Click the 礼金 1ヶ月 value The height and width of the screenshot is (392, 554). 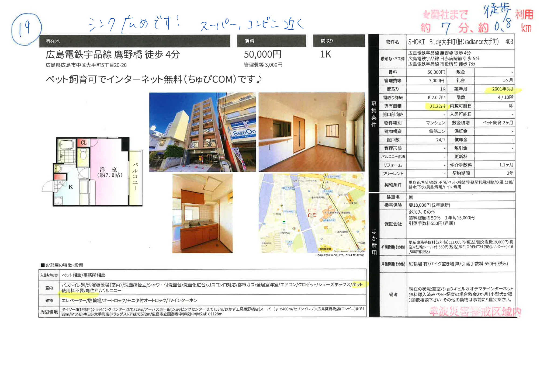(508, 81)
